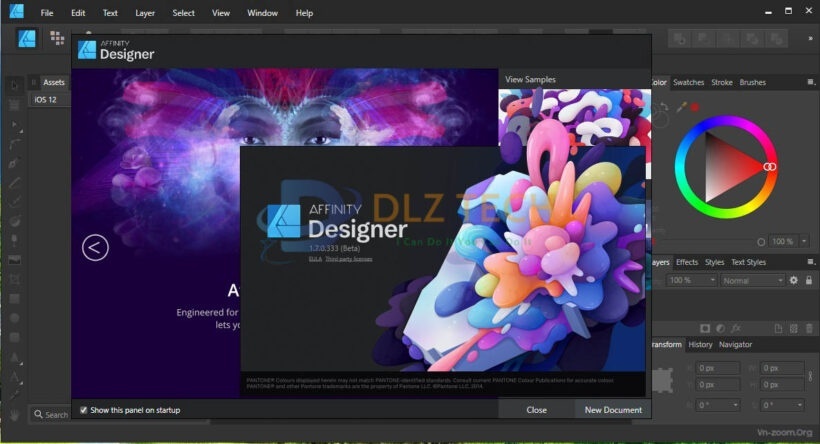This screenshot has width=820, height=444.
Task: Click the link icon beside width and height
Action: pos(809,376)
